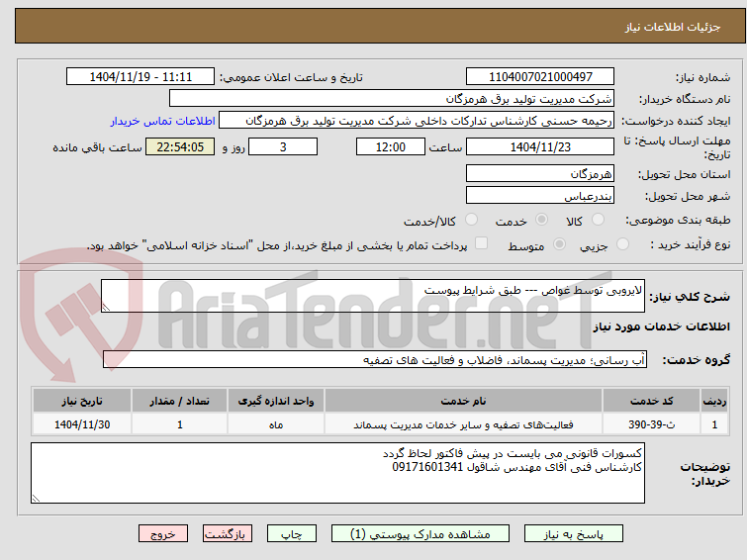Toggle the Islamic treasury payment checkbox
This screenshot has height=560, width=747.
point(481,243)
